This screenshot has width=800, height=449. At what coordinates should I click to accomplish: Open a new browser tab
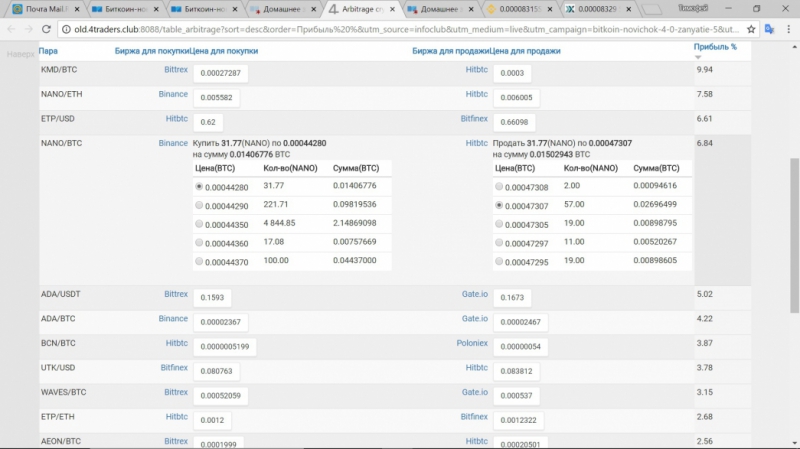(x=651, y=9)
